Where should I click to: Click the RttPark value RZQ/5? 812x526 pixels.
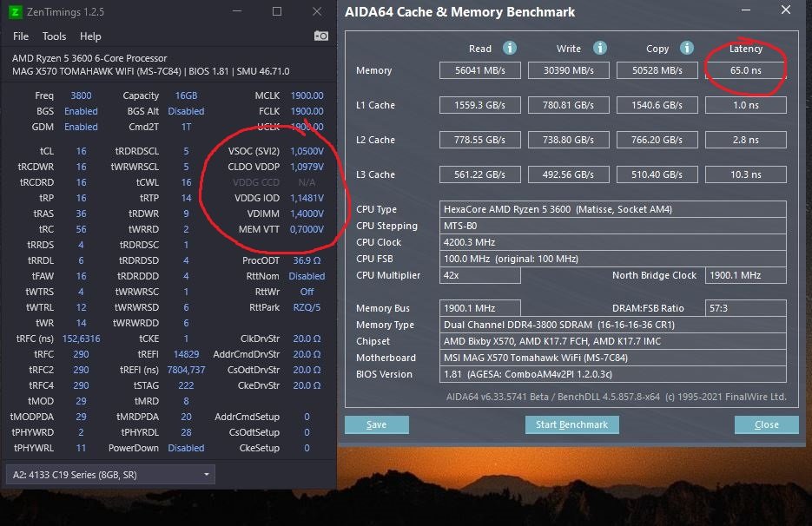[307, 307]
